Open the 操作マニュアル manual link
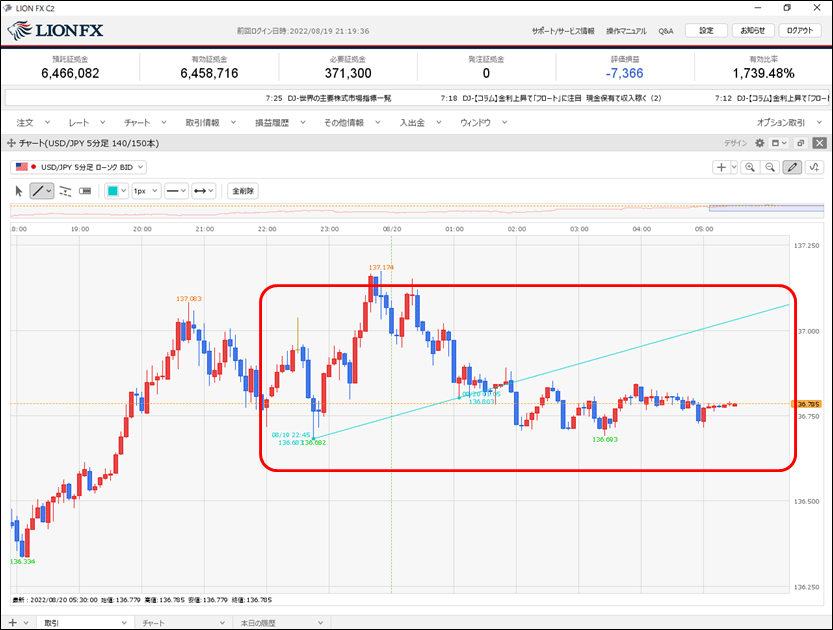833x630 pixels. 626,31
